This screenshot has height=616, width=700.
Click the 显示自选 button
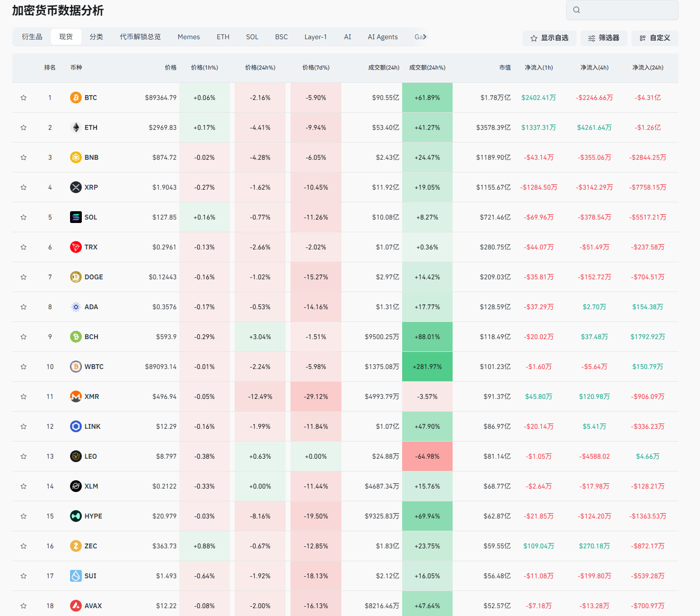pyautogui.click(x=549, y=38)
